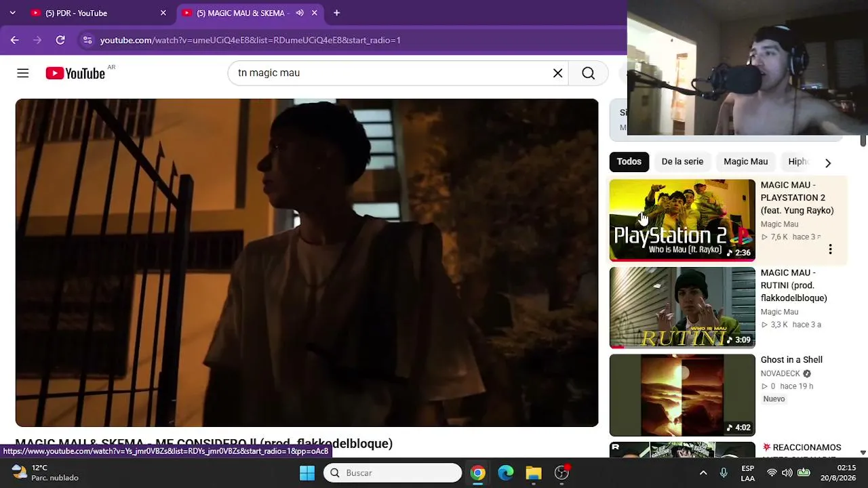Select the De la serie chip

coord(682,161)
